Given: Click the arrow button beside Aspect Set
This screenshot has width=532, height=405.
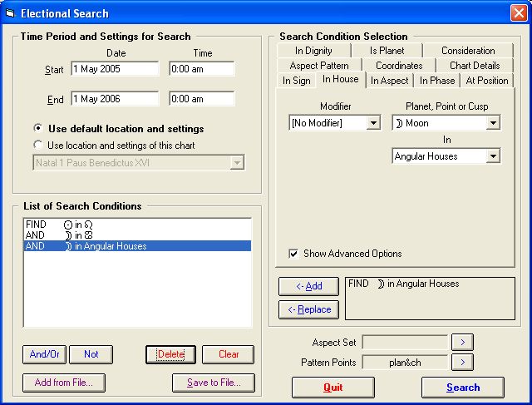Looking at the screenshot, I should 462,342.
